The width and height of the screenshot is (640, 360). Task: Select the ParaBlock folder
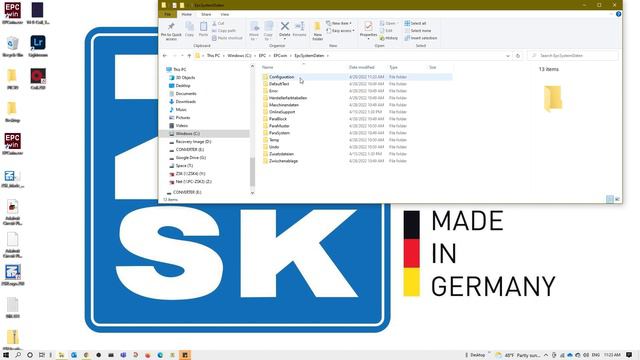pyautogui.click(x=278, y=119)
